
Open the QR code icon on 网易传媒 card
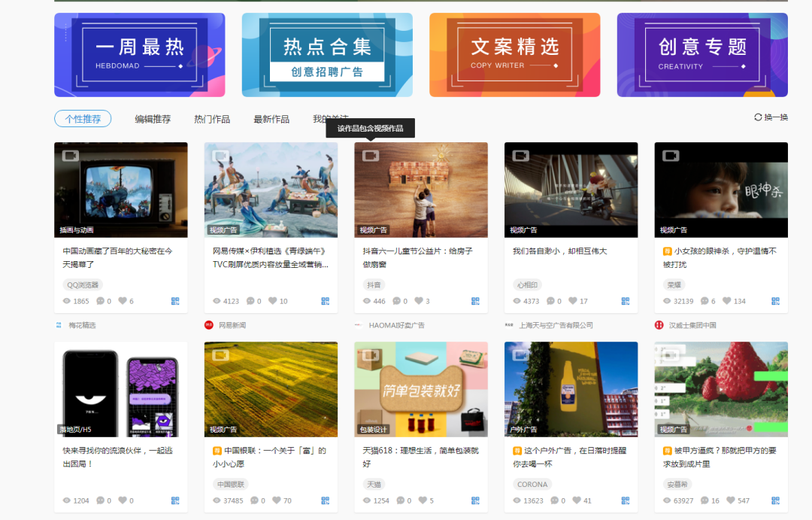coord(326,301)
